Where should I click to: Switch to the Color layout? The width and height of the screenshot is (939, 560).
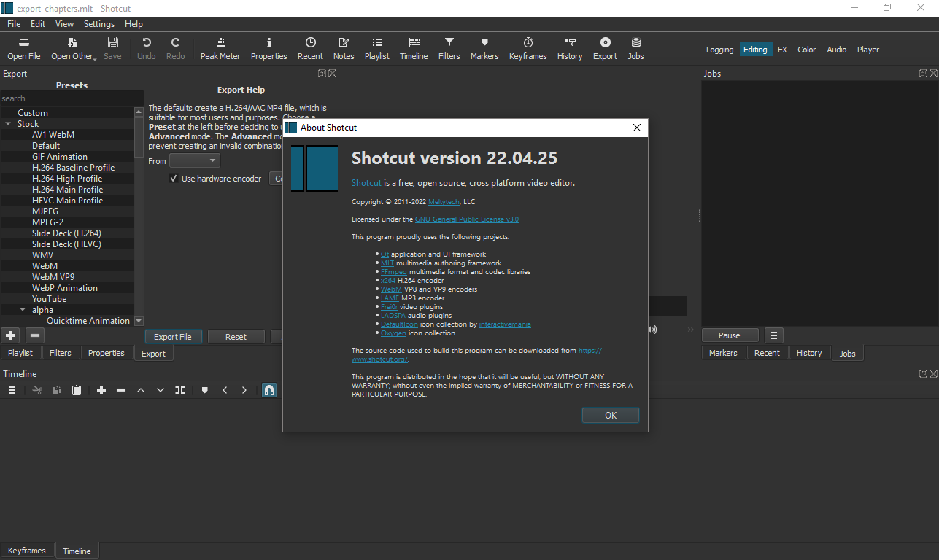(806, 50)
